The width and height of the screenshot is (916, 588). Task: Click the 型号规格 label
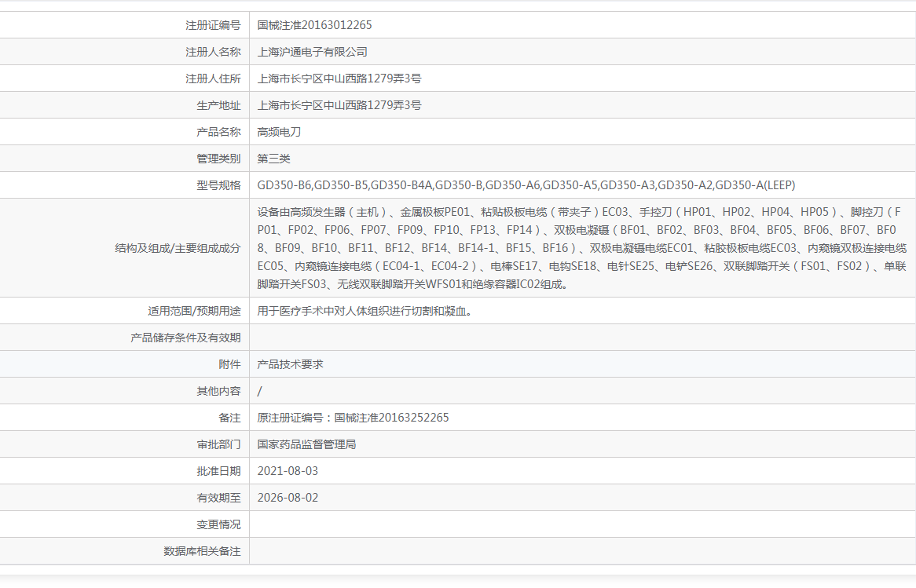218,186
